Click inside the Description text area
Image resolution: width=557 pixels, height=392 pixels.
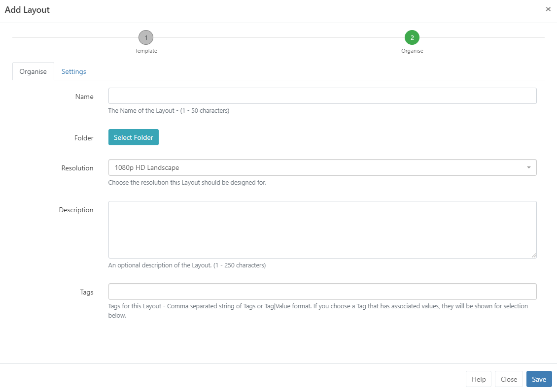pyautogui.click(x=322, y=229)
